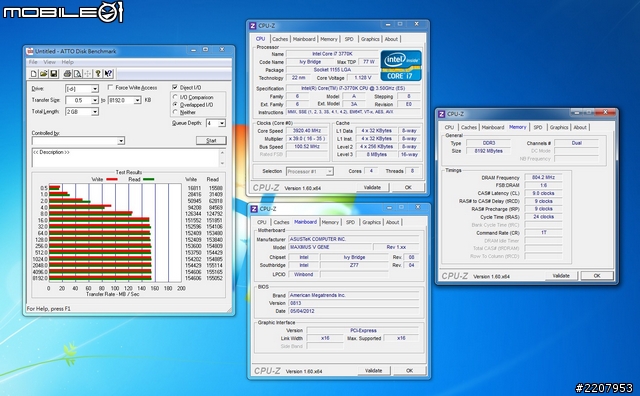Click the BIOS date 05/04/2012 field
This screenshot has height=396, width=640.
click(x=354, y=311)
